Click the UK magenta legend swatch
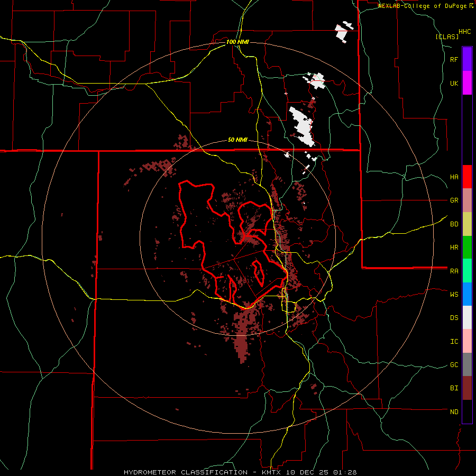This screenshot has width=476, height=476. [467, 83]
